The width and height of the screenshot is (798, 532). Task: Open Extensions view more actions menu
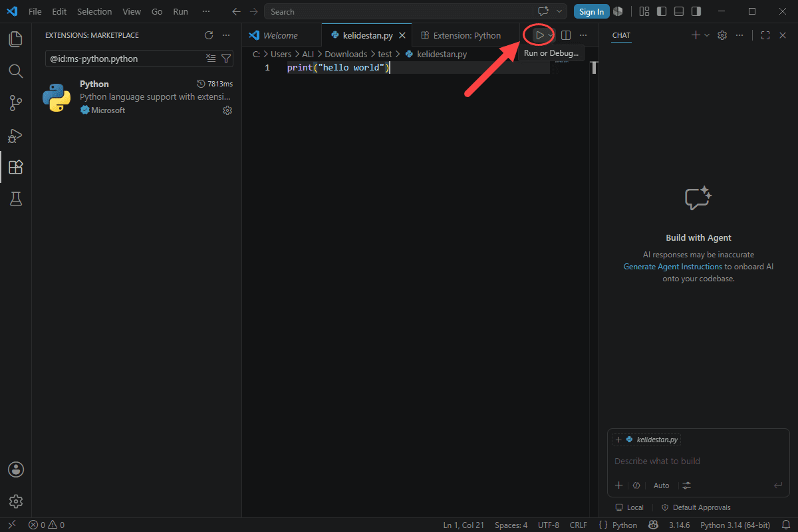coord(226,35)
